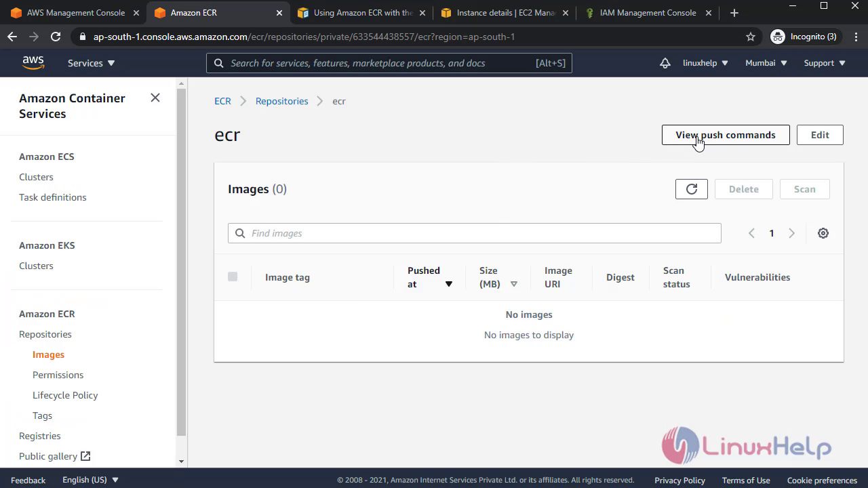Click the Vulnerabilities column header
Screen dimensions: 868x488
click(x=757, y=277)
